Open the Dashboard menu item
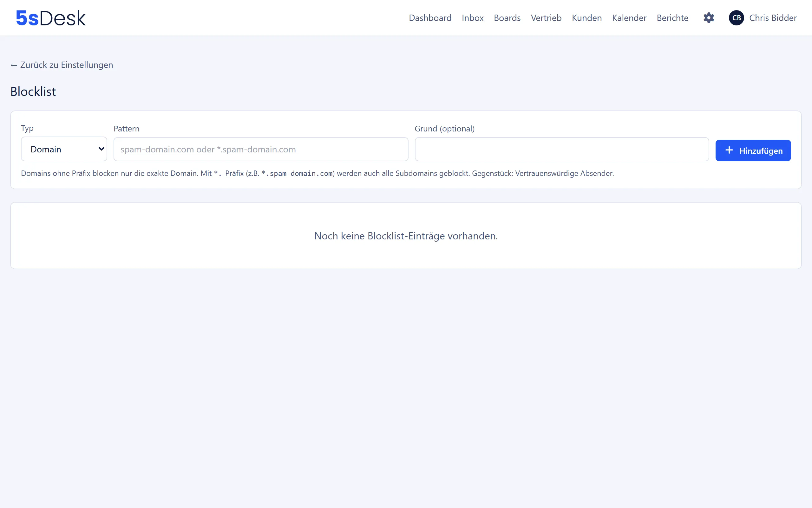Image resolution: width=812 pixels, height=508 pixels. [x=430, y=18]
